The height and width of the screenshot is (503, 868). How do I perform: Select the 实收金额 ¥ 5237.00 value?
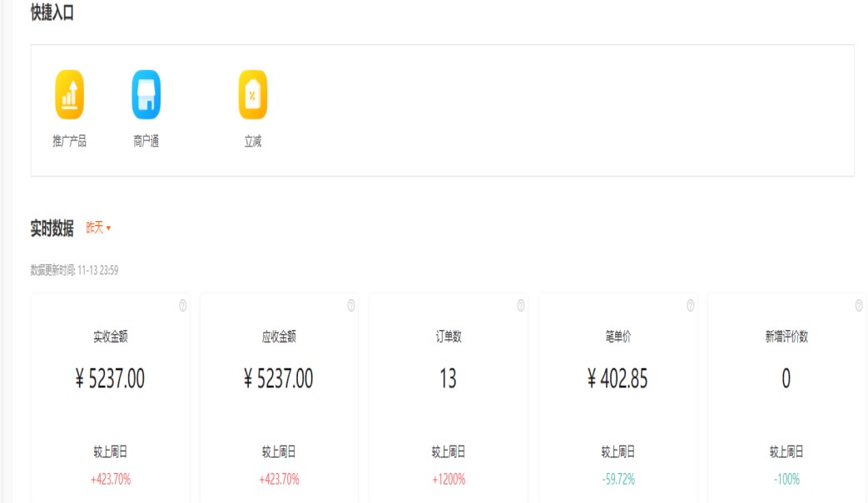110,379
